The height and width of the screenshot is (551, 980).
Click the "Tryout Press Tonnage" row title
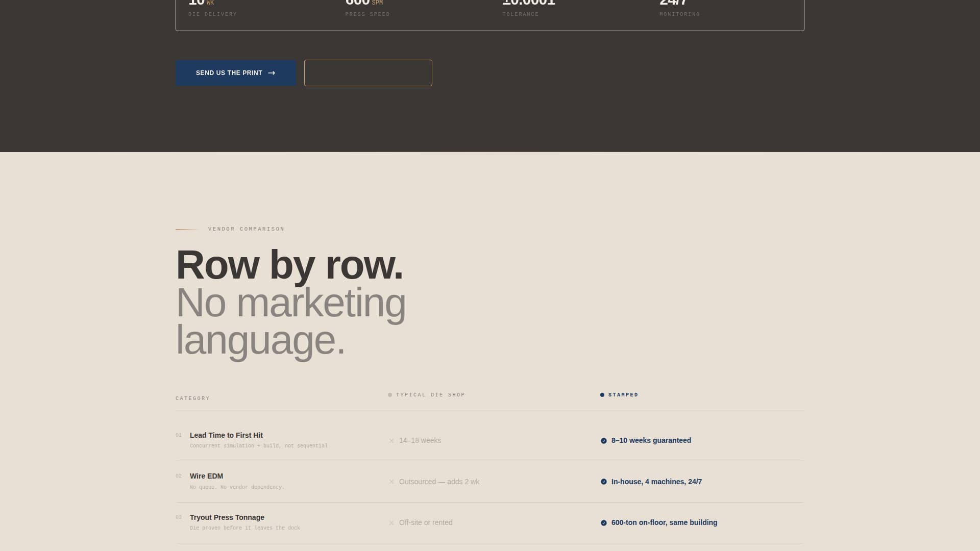pos(227,517)
